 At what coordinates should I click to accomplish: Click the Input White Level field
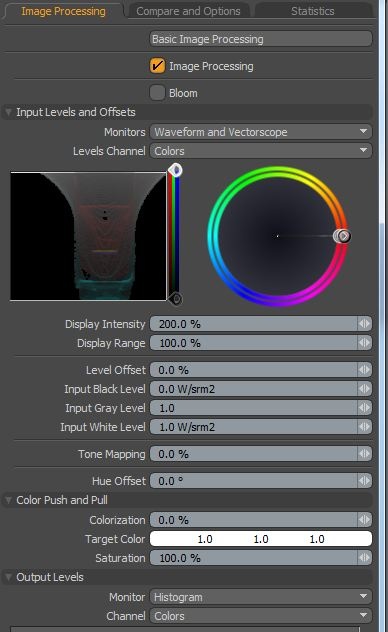[253, 427]
